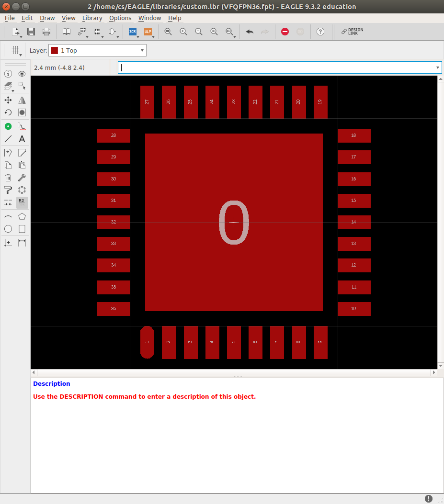This screenshot has height=504, width=444.
Task: Select the Delete trash can tool
Action: (x=8, y=178)
